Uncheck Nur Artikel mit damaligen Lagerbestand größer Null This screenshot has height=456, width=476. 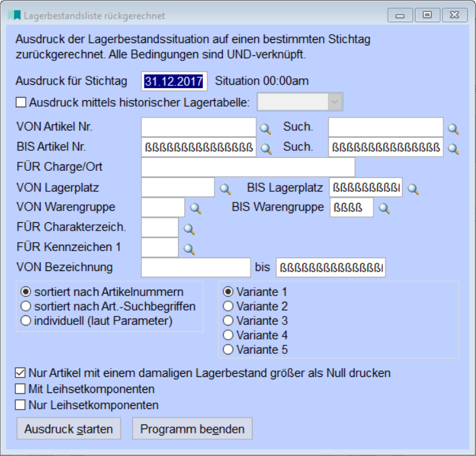pyautogui.click(x=20, y=373)
